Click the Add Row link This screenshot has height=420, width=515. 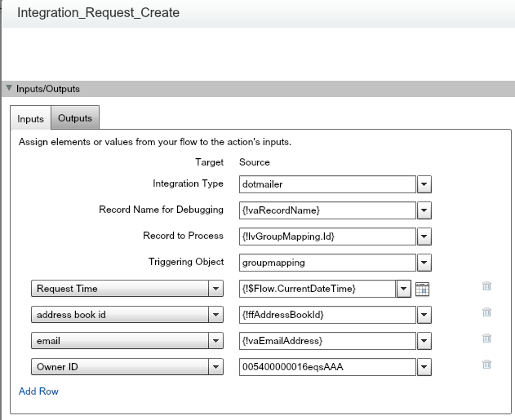click(x=38, y=391)
